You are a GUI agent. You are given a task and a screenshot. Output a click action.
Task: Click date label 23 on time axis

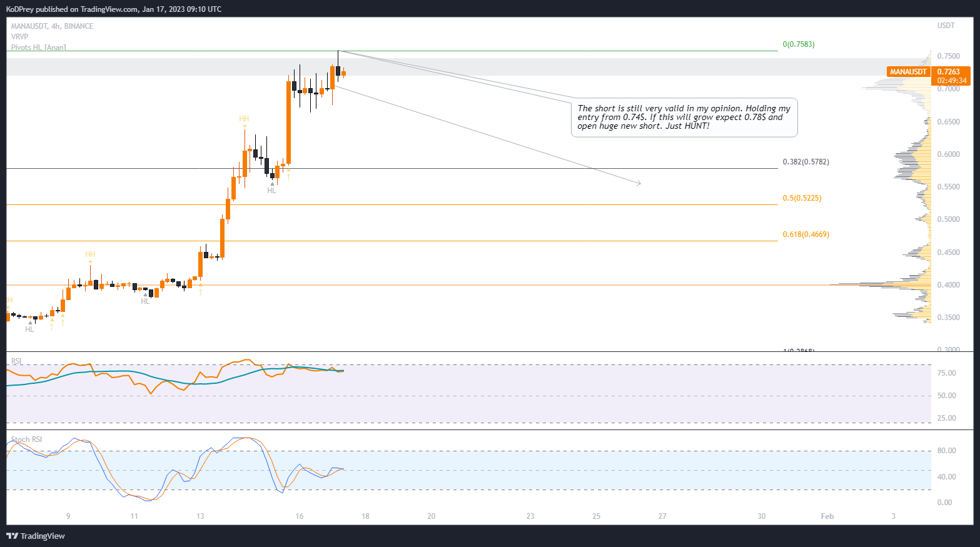click(530, 516)
